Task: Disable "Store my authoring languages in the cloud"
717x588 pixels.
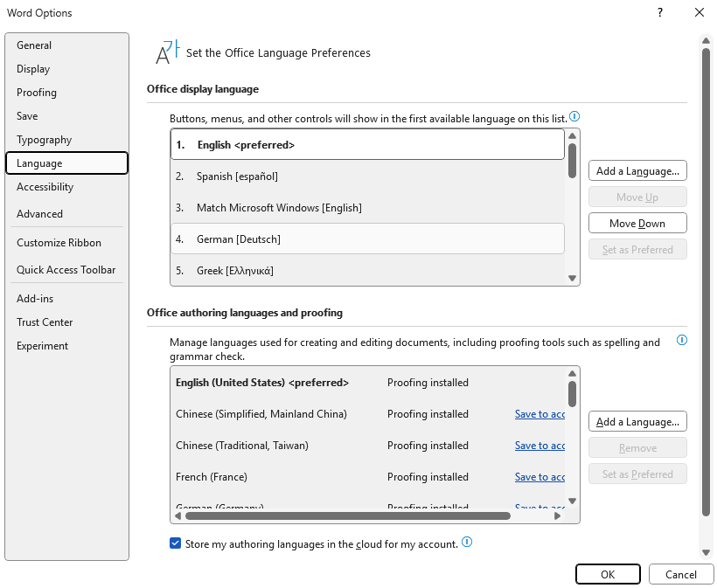Action: pyautogui.click(x=175, y=543)
